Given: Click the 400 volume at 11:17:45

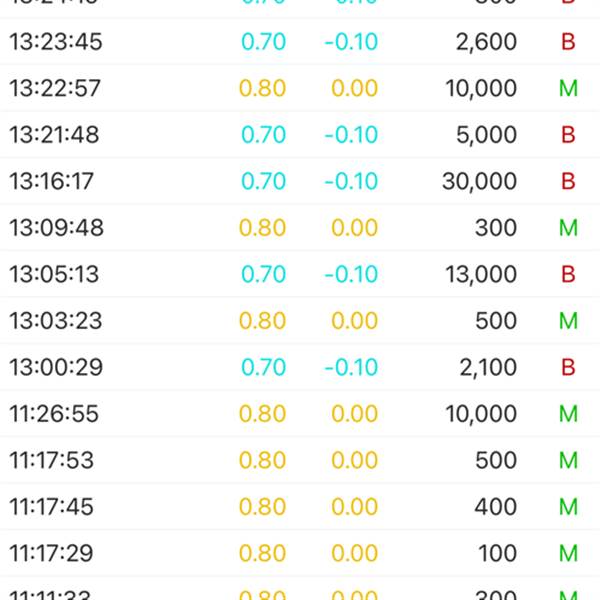Looking at the screenshot, I should (x=496, y=507).
